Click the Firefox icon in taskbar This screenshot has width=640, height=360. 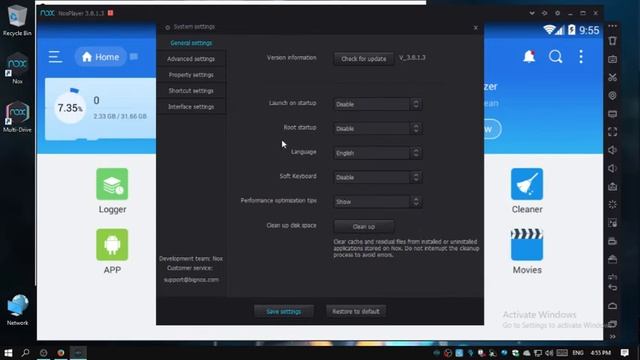click(61, 353)
